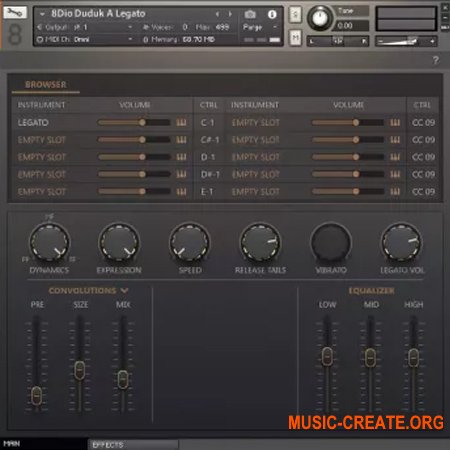Select the LEGATO instrument slot
The height and width of the screenshot is (450, 450).
(33, 123)
